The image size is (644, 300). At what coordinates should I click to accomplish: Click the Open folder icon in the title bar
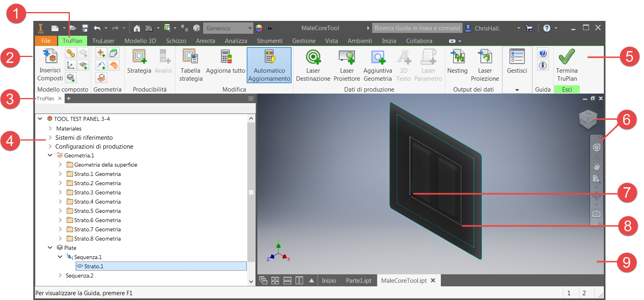click(x=73, y=28)
